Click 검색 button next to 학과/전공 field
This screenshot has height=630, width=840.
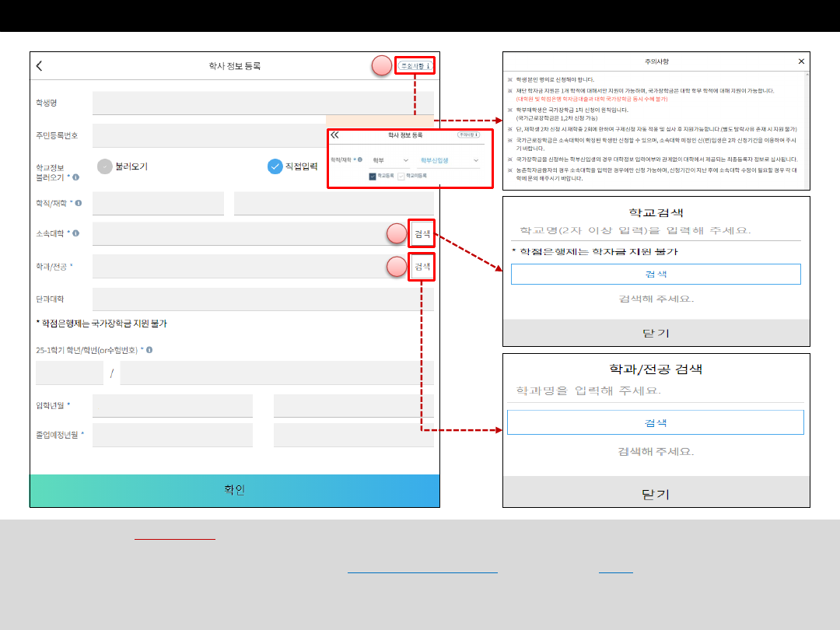coord(422,267)
